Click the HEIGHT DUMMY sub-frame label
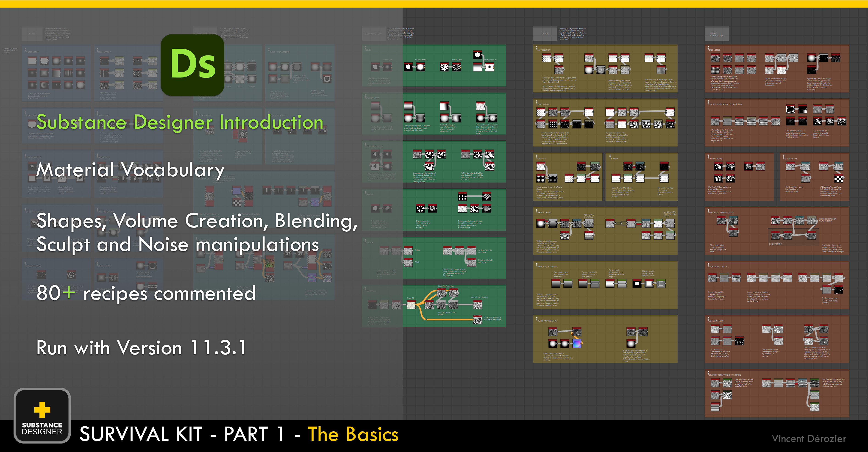The width and height of the screenshot is (868, 452). pyautogui.click(x=775, y=244)
